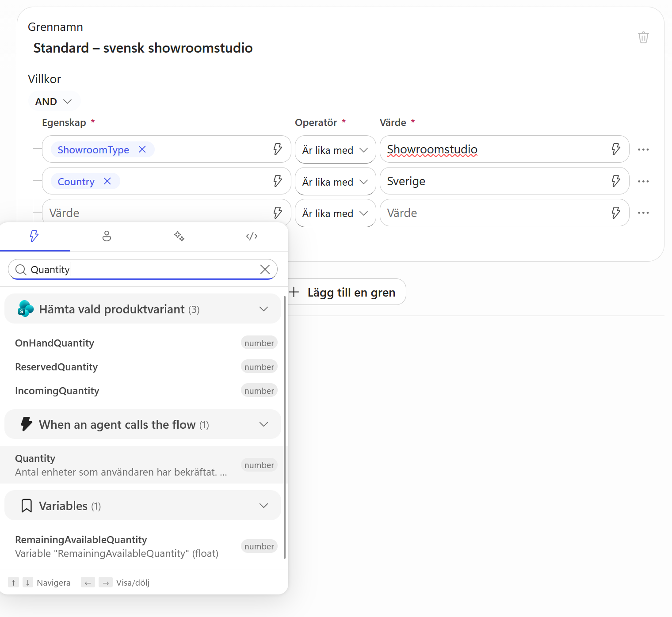
Task: Open more options for Country condition row
Action: [x=643, y=181]
